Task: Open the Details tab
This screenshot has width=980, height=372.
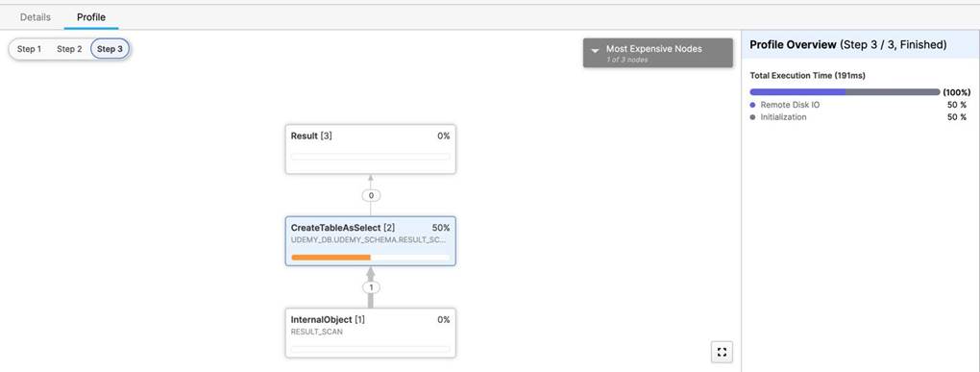Action: [35, 17]
